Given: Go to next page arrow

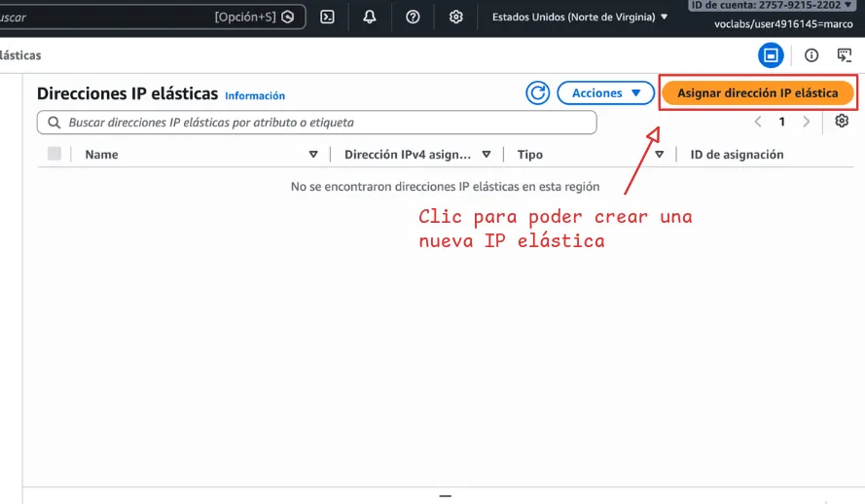Looking at the screenshot, I should [x=806, y=122].
